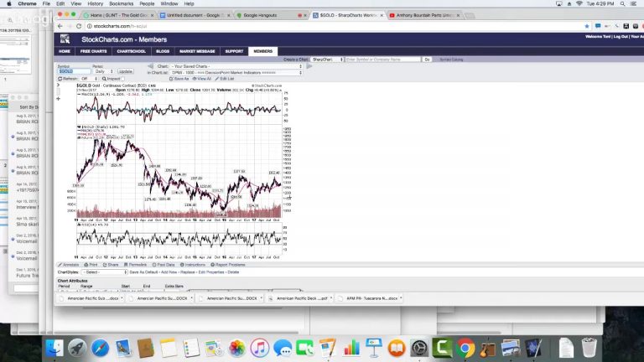644x362 pixels.
Task: Click the next saved chart arrow
Action: (x=309, y=66)
